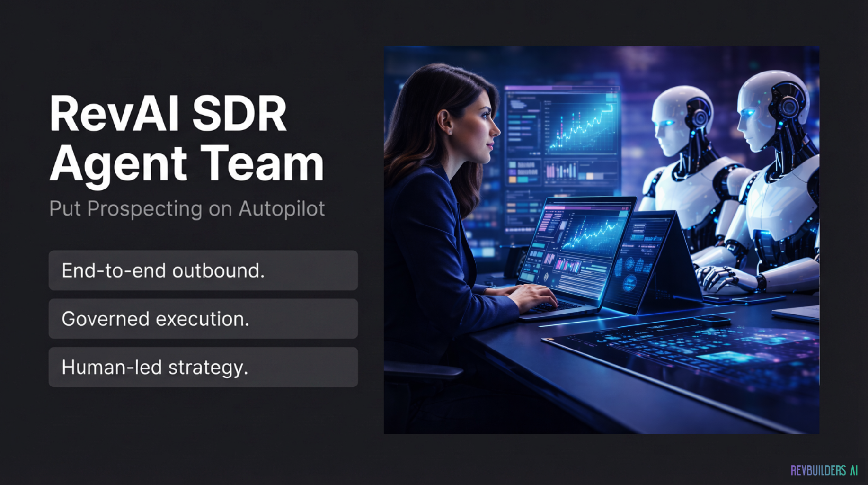Viewport: 868px width, 485px height.
Task: Select the End-to-end outbound box
Action: point(203,270)
